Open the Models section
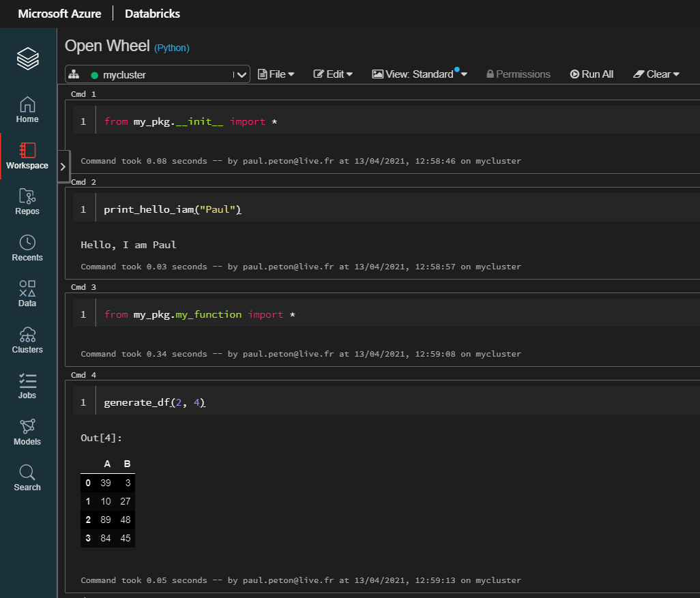Viewport: 700px width, 598px height. coord(27,432)
